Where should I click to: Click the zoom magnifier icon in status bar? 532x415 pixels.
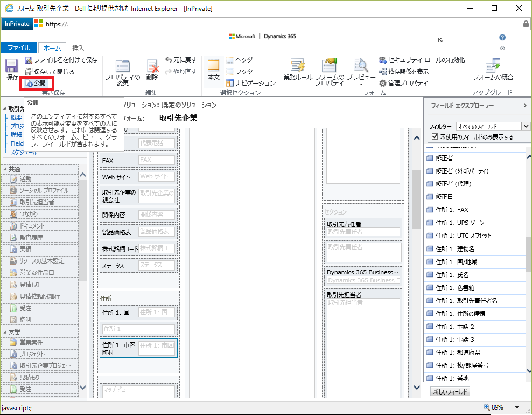point(487,407)
